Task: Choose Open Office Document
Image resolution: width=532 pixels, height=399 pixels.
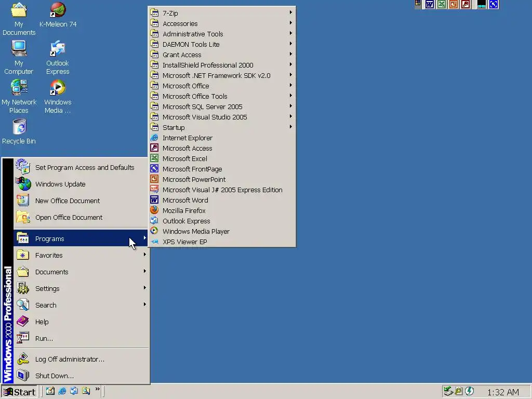Action: coord(82,217)
